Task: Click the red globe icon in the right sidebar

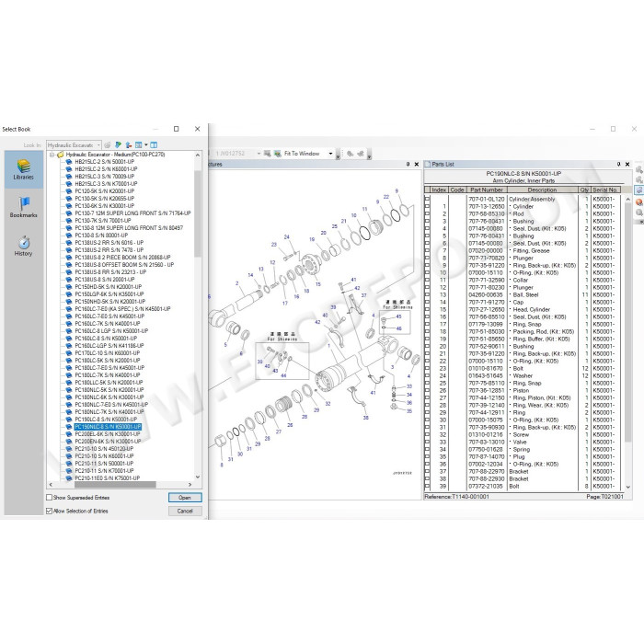Action: click(x=639, y=201)
